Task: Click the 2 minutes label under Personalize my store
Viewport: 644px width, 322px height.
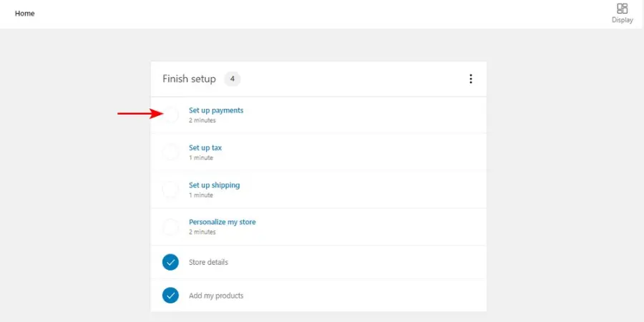Action: click(x=202, y=232)
